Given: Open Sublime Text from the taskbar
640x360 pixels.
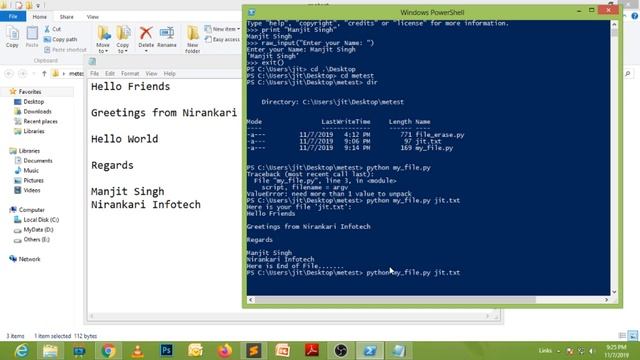Looking at the screenshot, I should (253, 351).
